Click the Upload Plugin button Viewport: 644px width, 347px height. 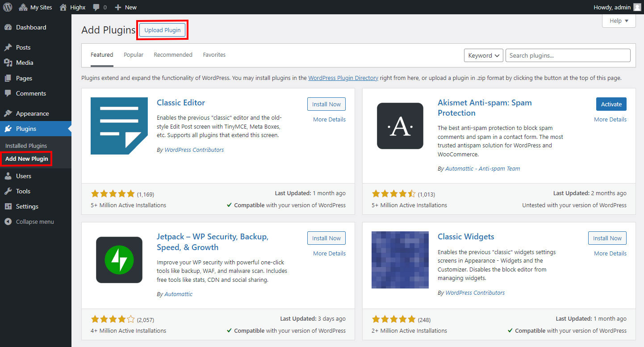(163, 30)
